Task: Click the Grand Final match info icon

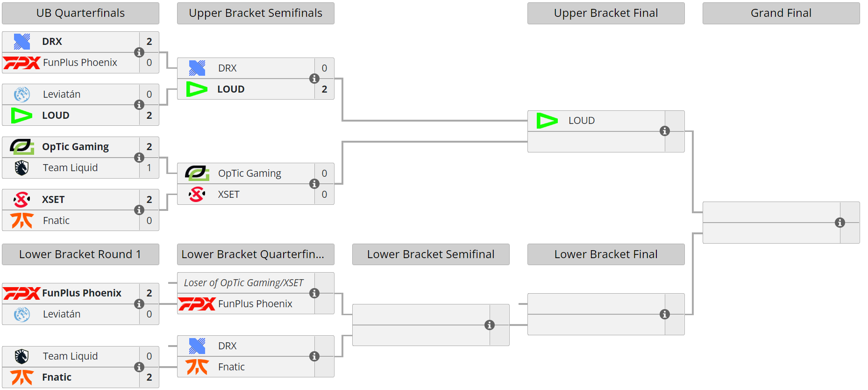Action: tap(840, 223)
